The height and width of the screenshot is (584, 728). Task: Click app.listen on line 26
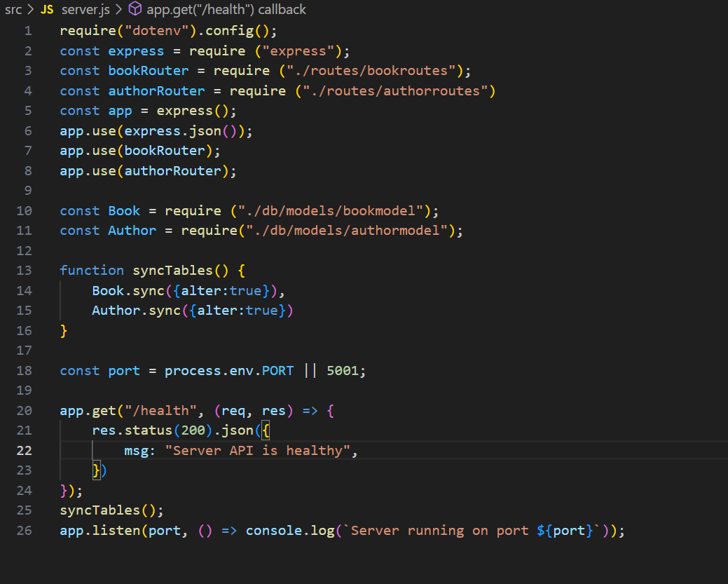pos(99,531)
